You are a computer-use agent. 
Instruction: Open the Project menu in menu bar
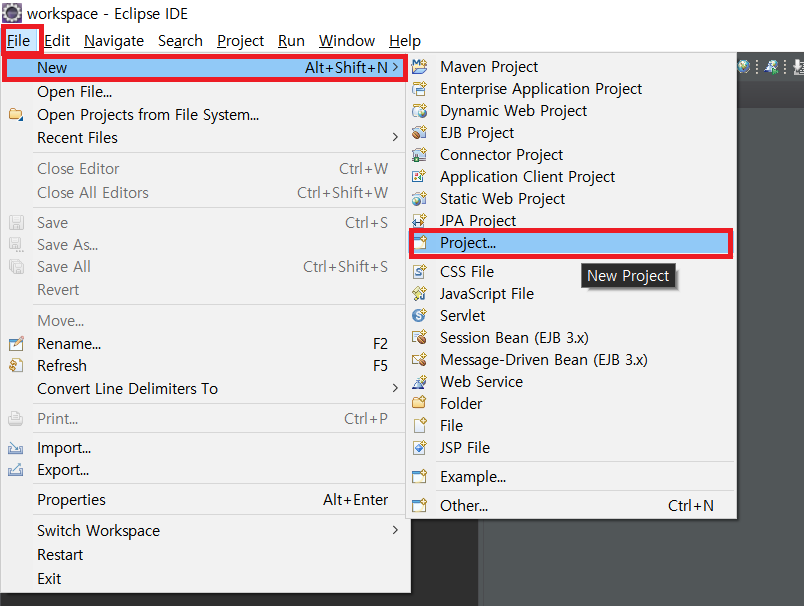tap(240, 41)
